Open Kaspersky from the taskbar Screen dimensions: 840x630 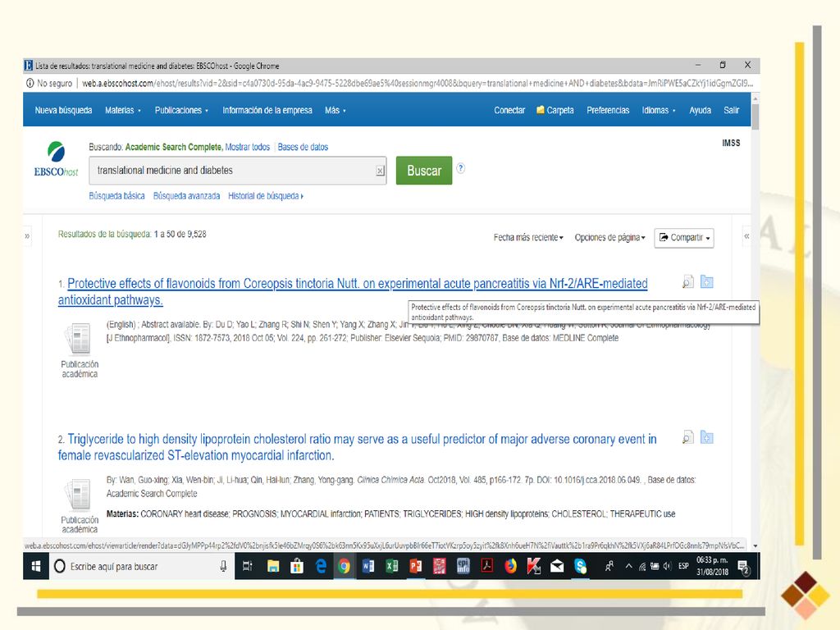click(533, 566)
